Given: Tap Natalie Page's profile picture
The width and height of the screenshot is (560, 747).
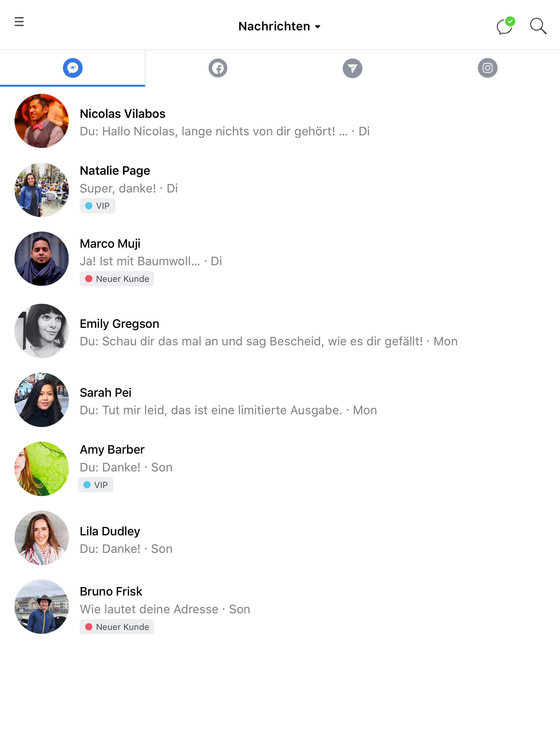Looking at the screenshot, I should tap(42, 190).
